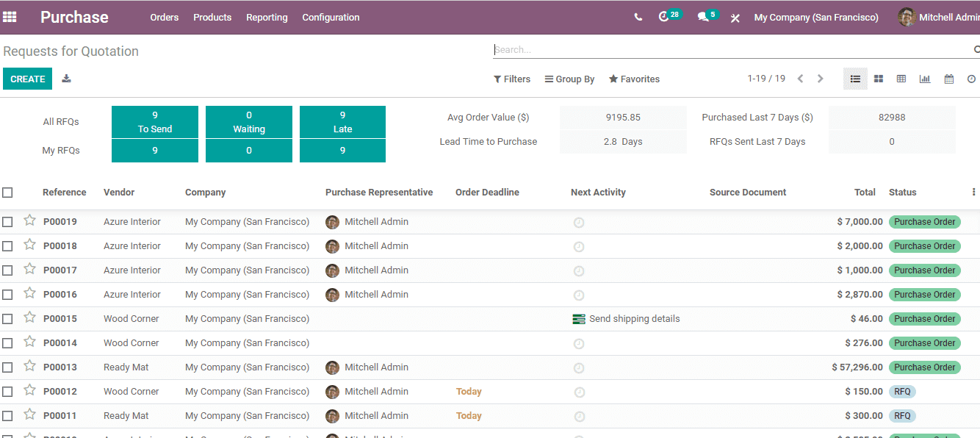Click the CREATE button
The image size is (980, 438).
point(28,79)
